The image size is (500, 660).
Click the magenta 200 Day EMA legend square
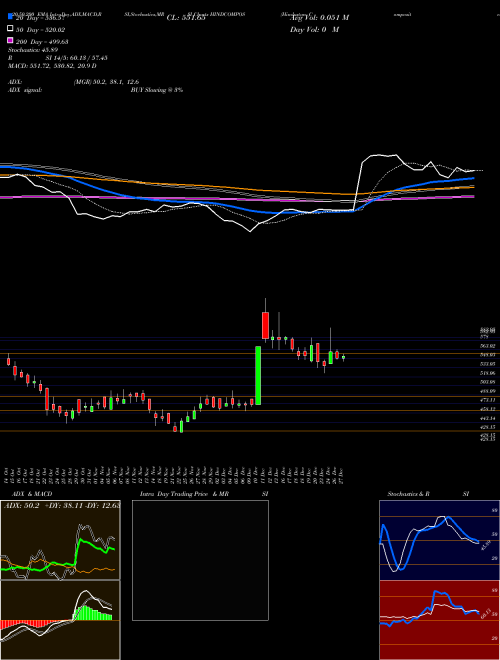point(10,40)
